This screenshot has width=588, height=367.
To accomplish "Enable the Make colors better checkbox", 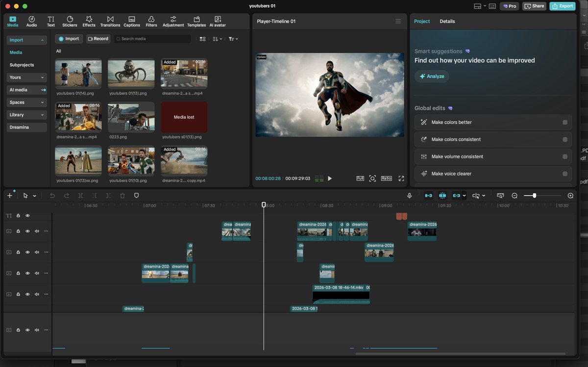I will coord(565,122).
